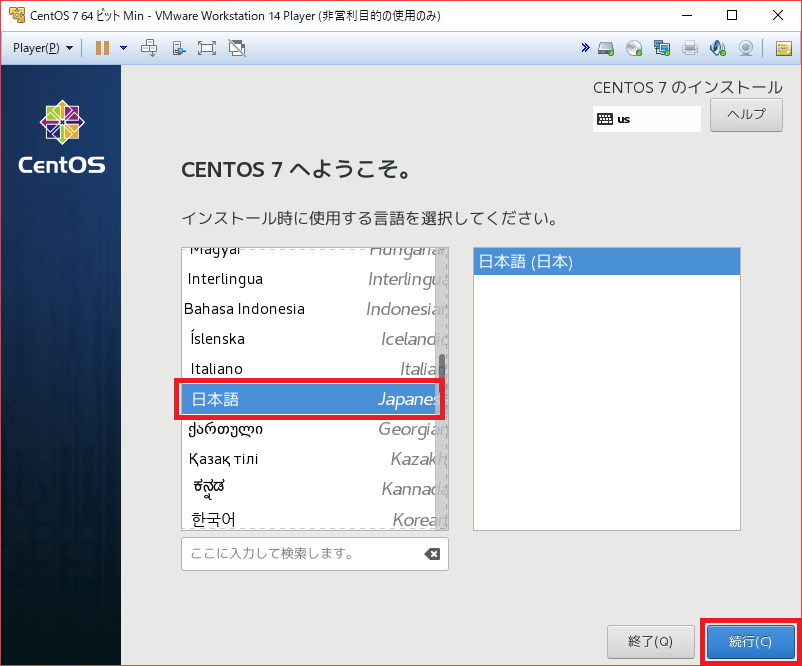802x666 pixels.
Task: Click the hard disk device icon
Action: 606,49
